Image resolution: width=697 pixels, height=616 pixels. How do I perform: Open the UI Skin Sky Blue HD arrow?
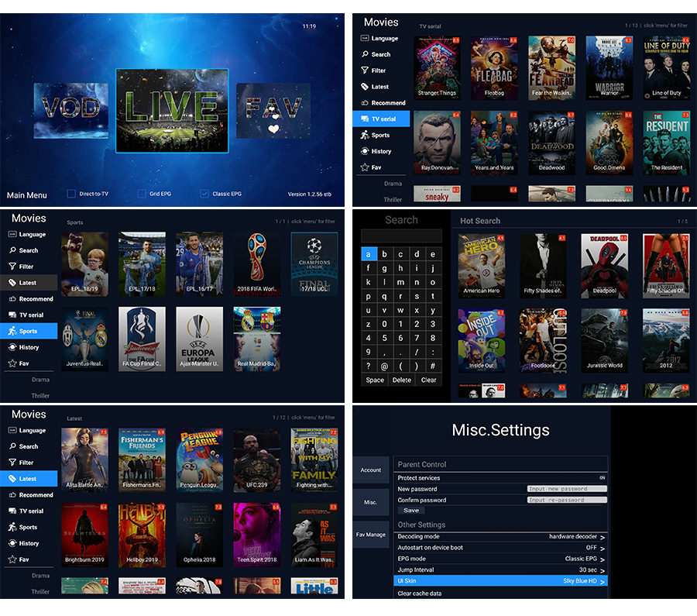tap(603, 582)
